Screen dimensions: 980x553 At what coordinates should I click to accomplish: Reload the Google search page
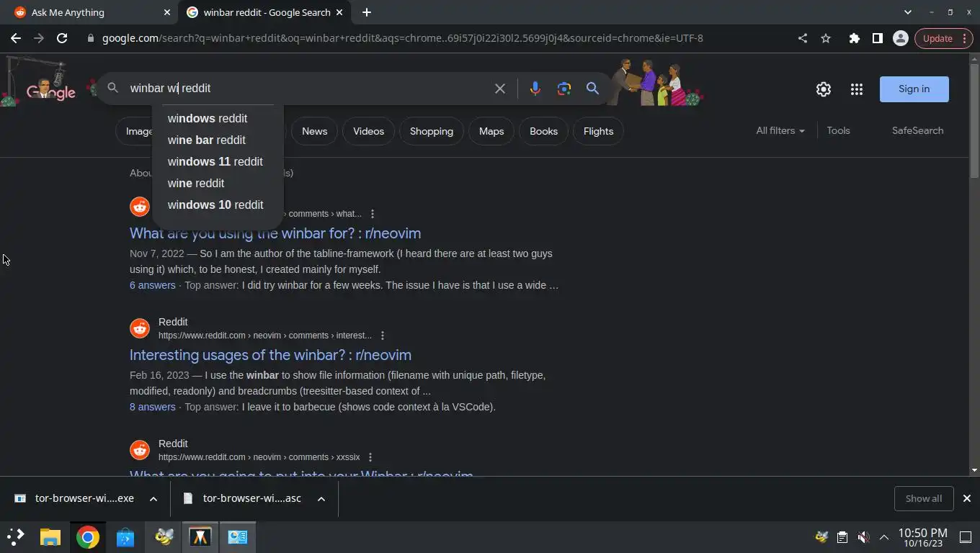pos(62,38)
